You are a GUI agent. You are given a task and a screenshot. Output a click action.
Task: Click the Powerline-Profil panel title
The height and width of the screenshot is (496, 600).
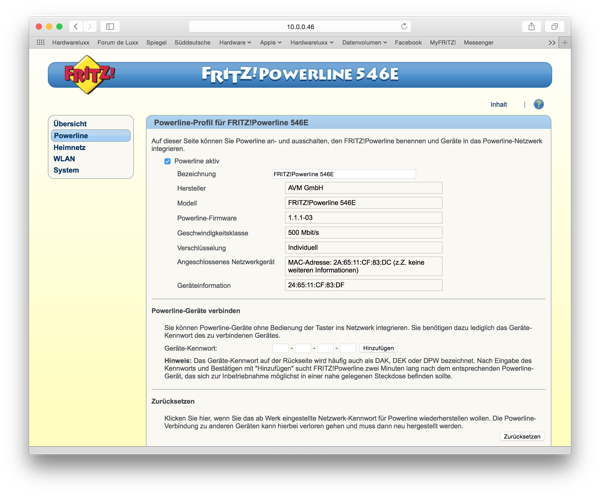pyautogui.click(x=231, y=123)
